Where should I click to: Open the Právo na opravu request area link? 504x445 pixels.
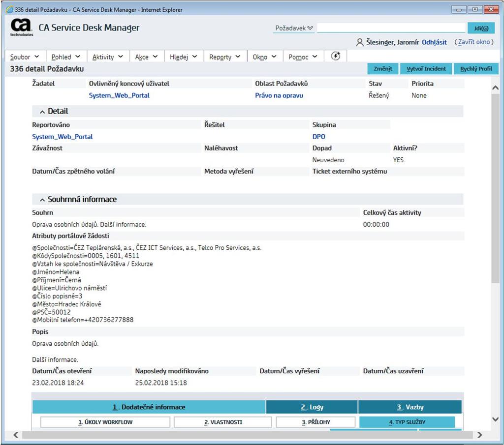279,95
